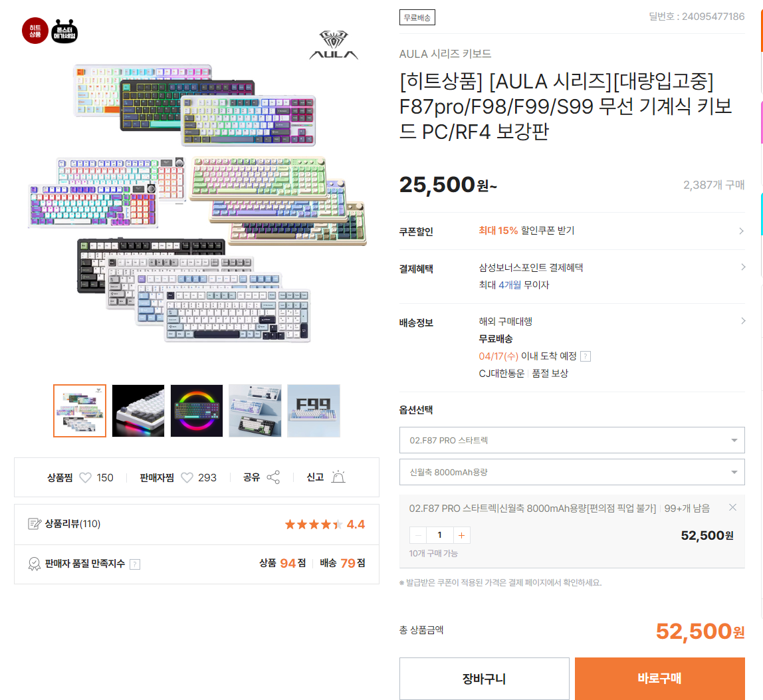Select the fourth thumbnail with stacked keyboards
This screenshot has height=700, width=763.
[255, 411]
